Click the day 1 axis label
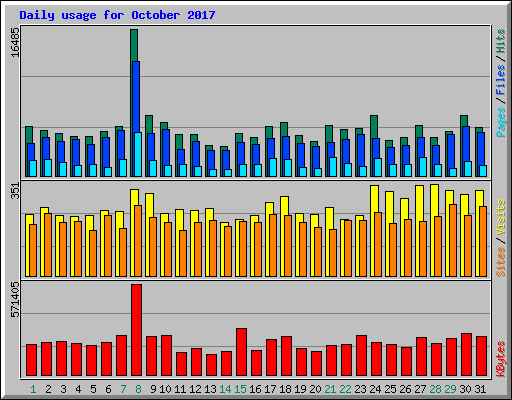 [x=33, y=389]
